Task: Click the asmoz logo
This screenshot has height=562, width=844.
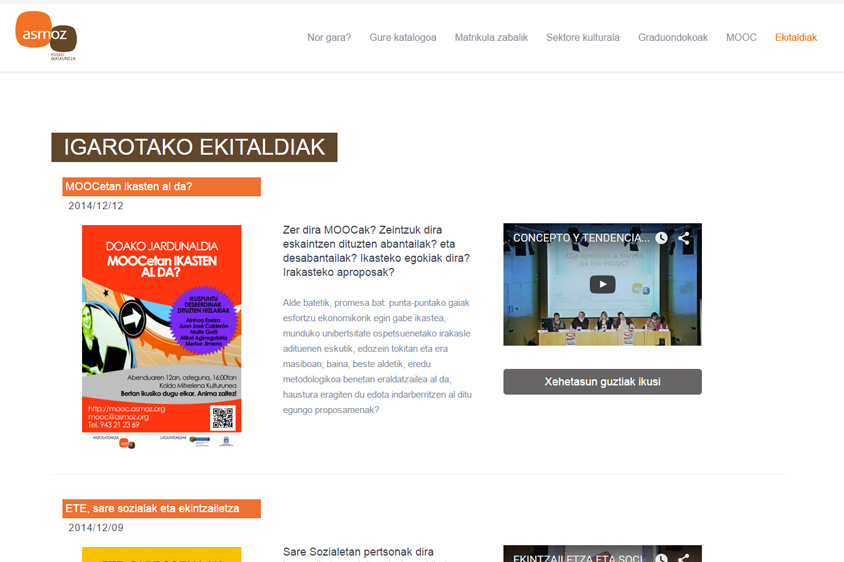Action: 46,36
